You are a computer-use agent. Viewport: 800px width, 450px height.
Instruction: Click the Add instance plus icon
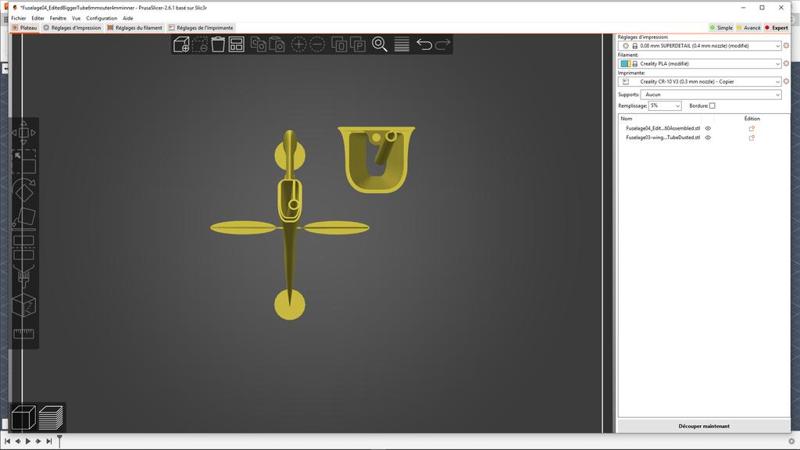click(298, 44)
